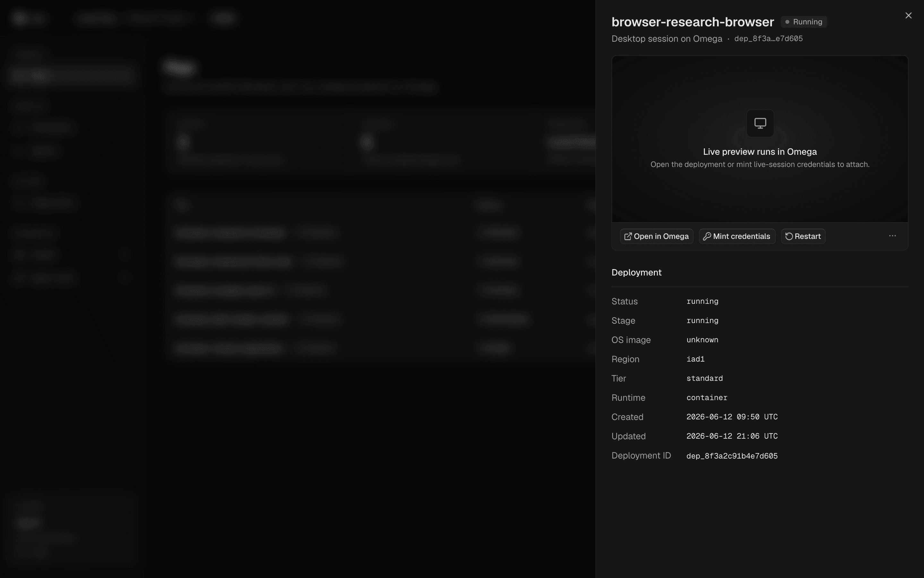Click the Runtime value 'container'
Image resolution: width=924 pixels, height=578 pixels.
point(707,398)
